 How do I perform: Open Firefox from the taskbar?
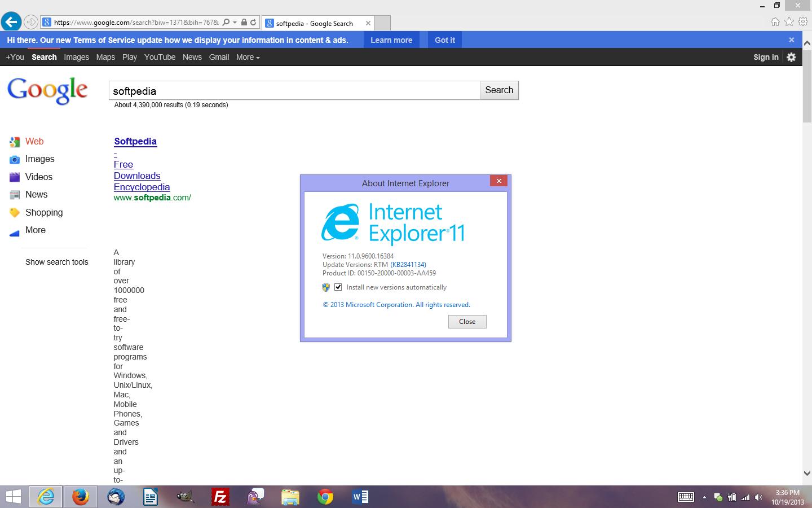(x=81, y=497)
